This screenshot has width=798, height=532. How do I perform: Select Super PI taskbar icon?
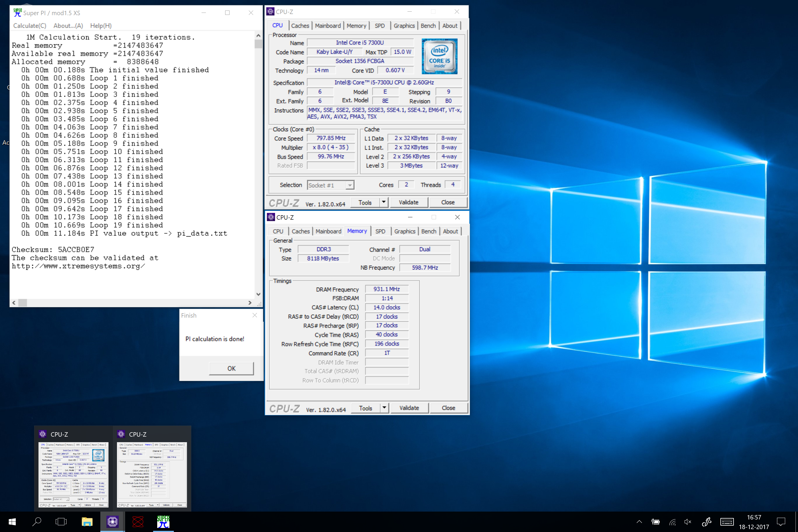pyautogui.click(x=163, y=522)
